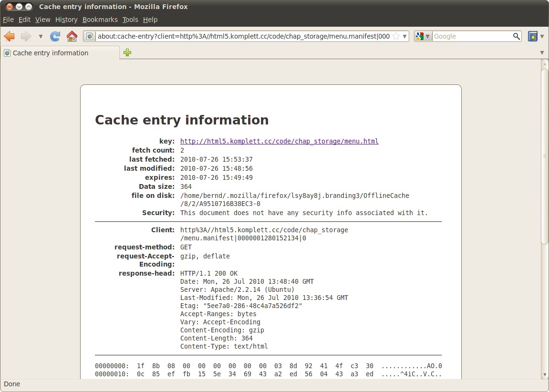Viewport: 549px width, 392px height.
Task: Open the Bookmarks menu
Action: click(100, 20)
